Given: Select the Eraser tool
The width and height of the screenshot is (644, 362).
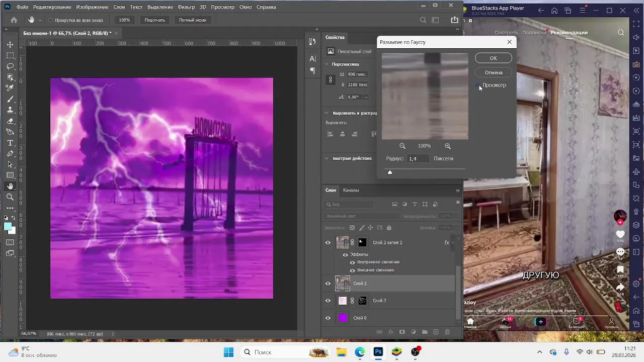Looking at the screenshot, I should coord(10,121).
